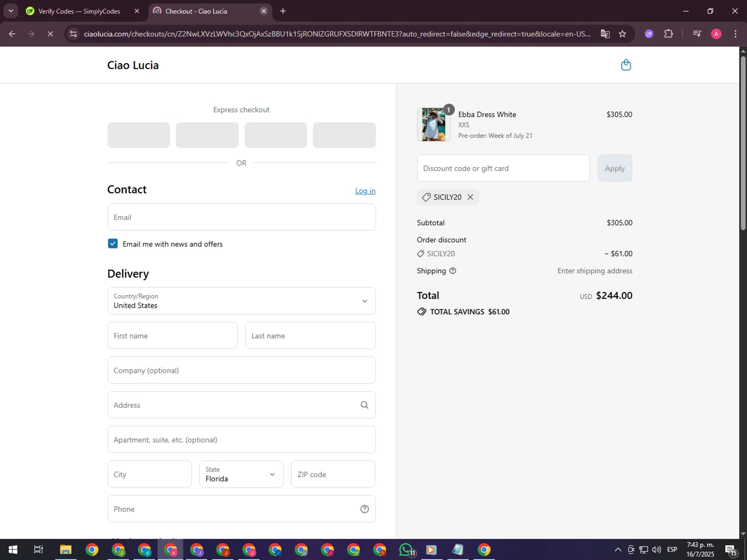Open the notification center icon
The image size is (747, 560).
[731, 550]
